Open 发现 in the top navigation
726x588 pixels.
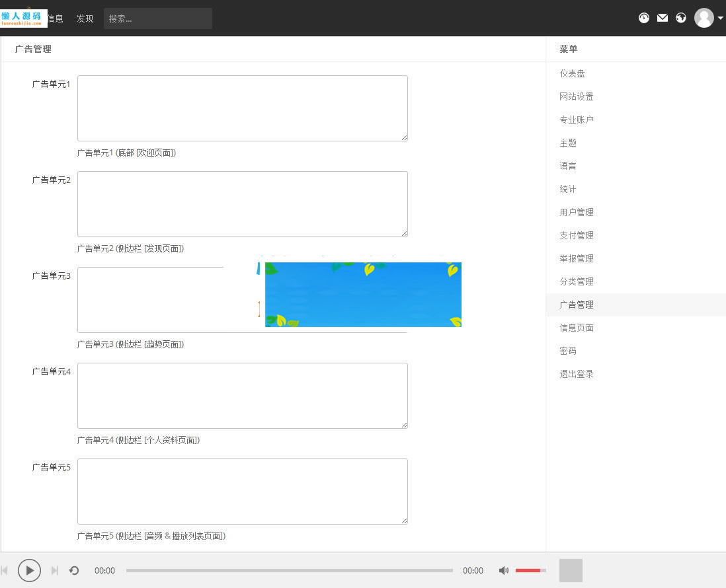coord(85,18)
